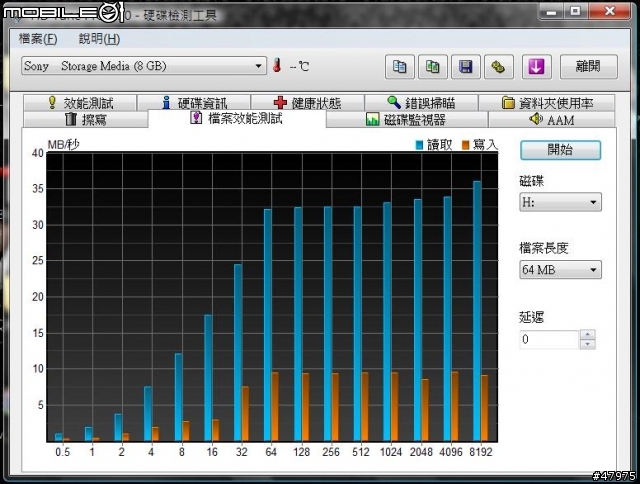Expand the Sony Storage Media drive dropdown
The height and width of the screenshot is (484, 640).
point(144,66)
